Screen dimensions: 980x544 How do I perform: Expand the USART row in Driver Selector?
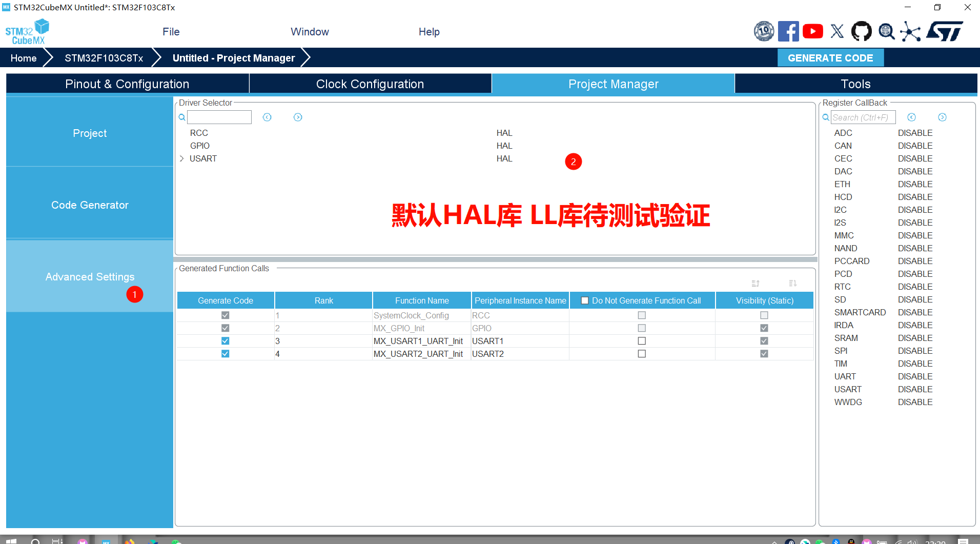click(x=182, y=159)
